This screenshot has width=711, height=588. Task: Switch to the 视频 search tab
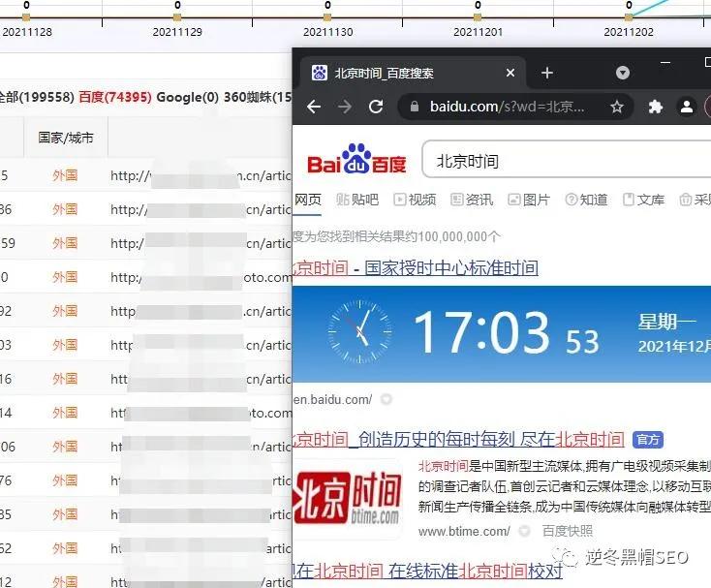click(x=415, y=200)
